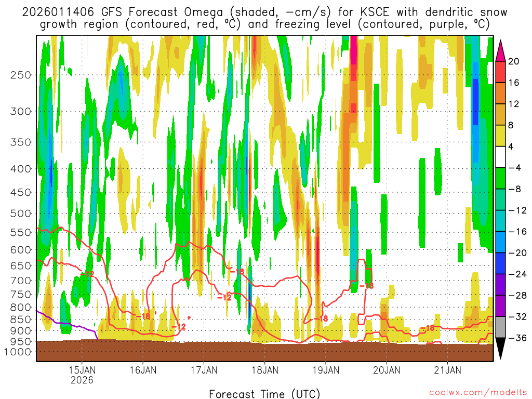Click the 450 pressure level label

[x=21, y=192]
